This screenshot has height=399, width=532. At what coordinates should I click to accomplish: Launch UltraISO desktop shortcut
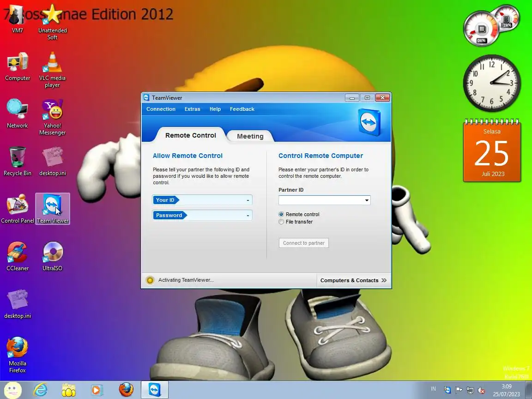pyautogui.click(x=52, y=256)
